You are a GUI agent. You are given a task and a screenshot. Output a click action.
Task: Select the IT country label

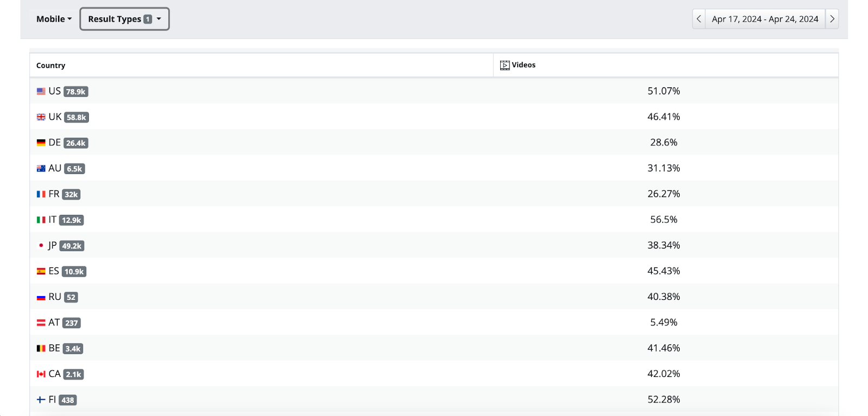point(53,220)
